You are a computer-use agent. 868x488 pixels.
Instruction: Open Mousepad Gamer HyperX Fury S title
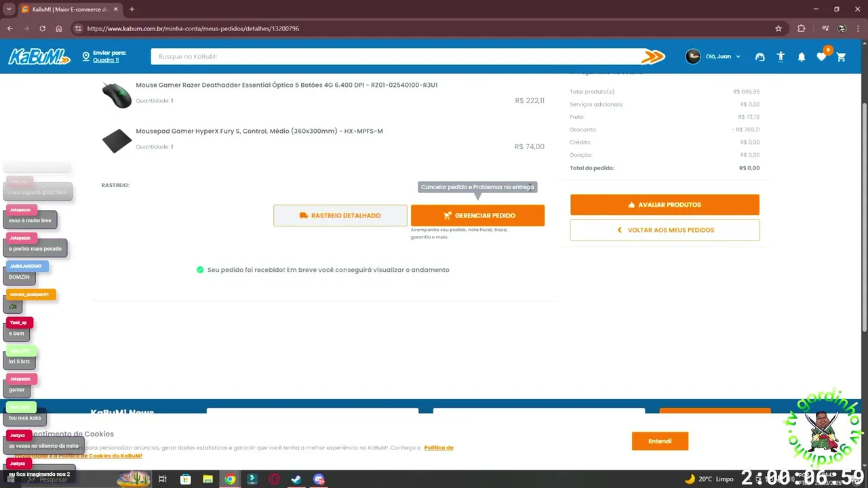tap(259, 131)
